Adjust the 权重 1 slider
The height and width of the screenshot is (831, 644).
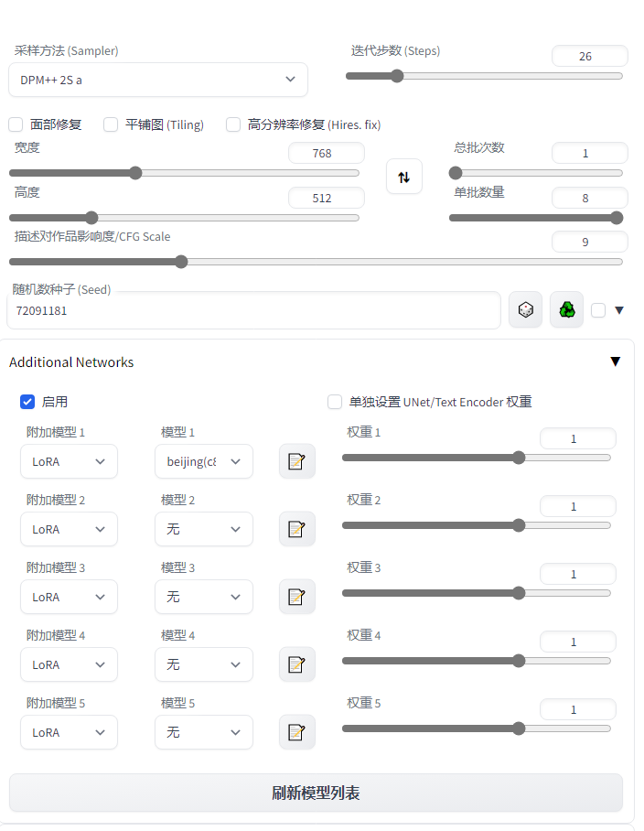pos(477,458)
